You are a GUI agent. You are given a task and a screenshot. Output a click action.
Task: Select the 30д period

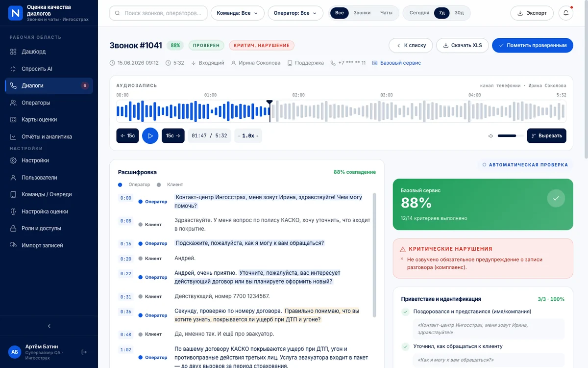coord(459,13)
